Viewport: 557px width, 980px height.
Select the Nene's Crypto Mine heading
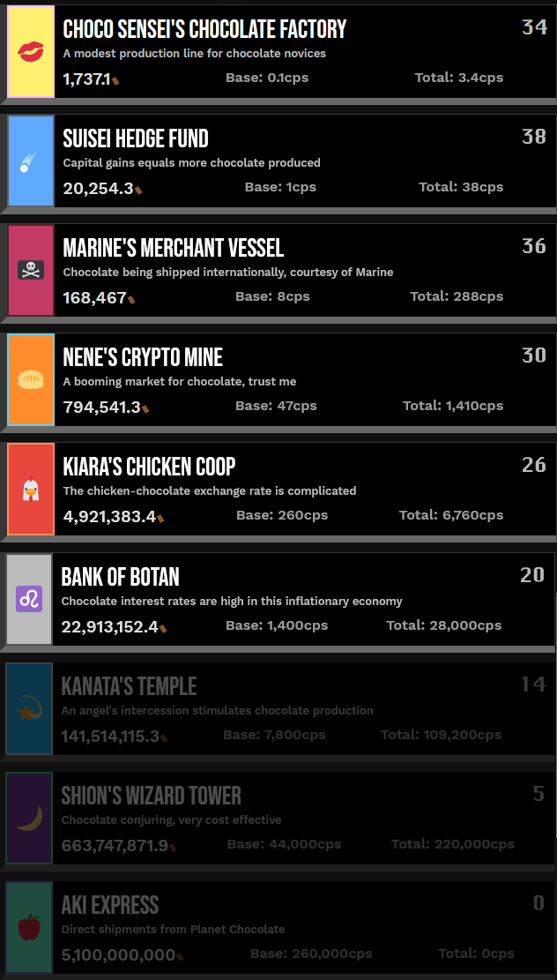[143, 357]
